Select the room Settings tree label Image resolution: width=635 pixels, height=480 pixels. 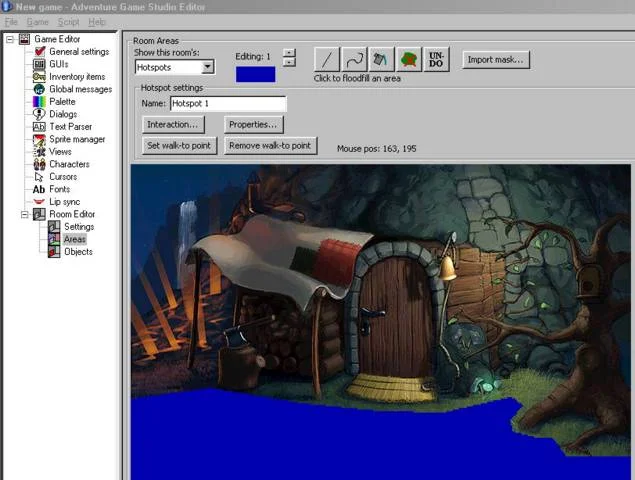tap(79, 227)
